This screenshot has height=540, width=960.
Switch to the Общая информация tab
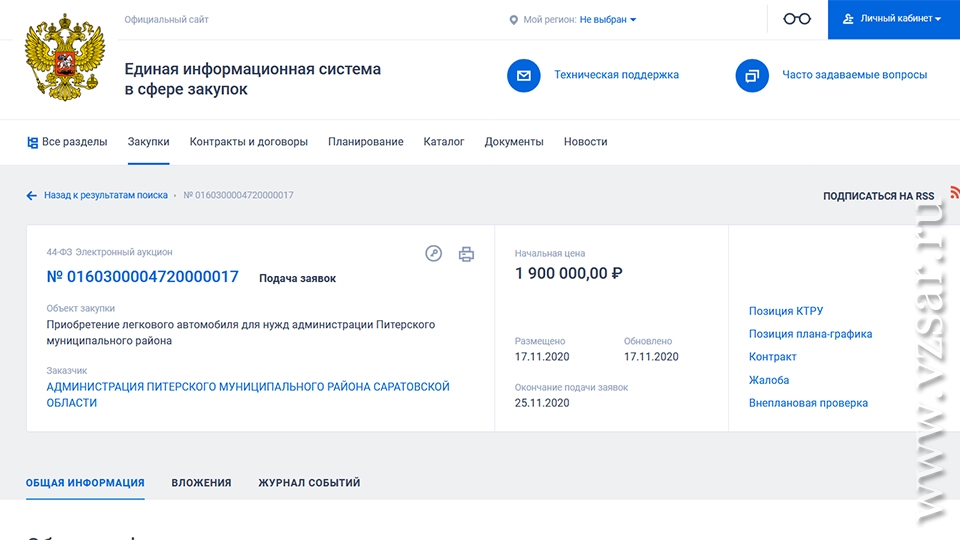click(x=85, y=483)
